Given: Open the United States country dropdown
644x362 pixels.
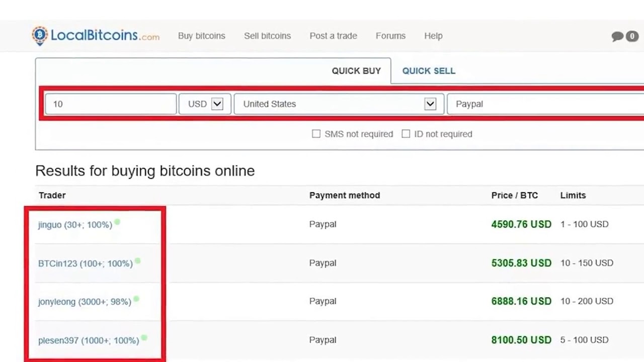Looking at the screenshot, I should pos(339,104).
